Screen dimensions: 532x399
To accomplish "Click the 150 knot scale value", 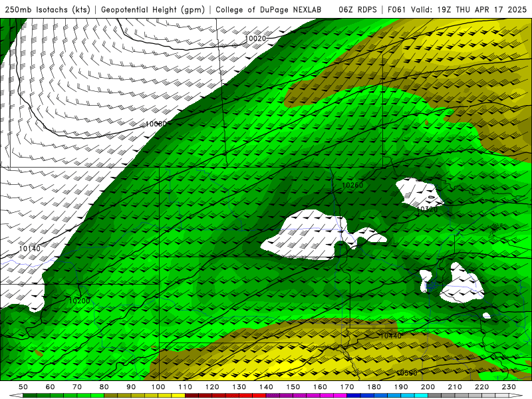I will click(293, 387).
